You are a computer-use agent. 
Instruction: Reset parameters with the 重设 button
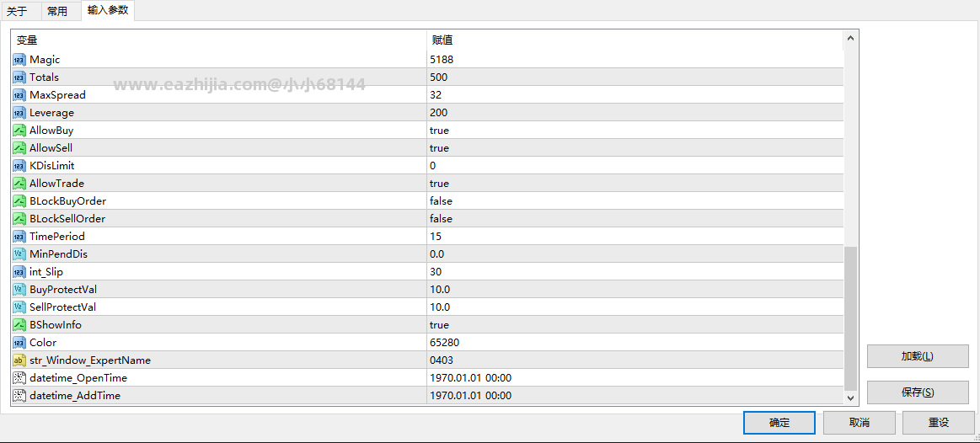939,423
